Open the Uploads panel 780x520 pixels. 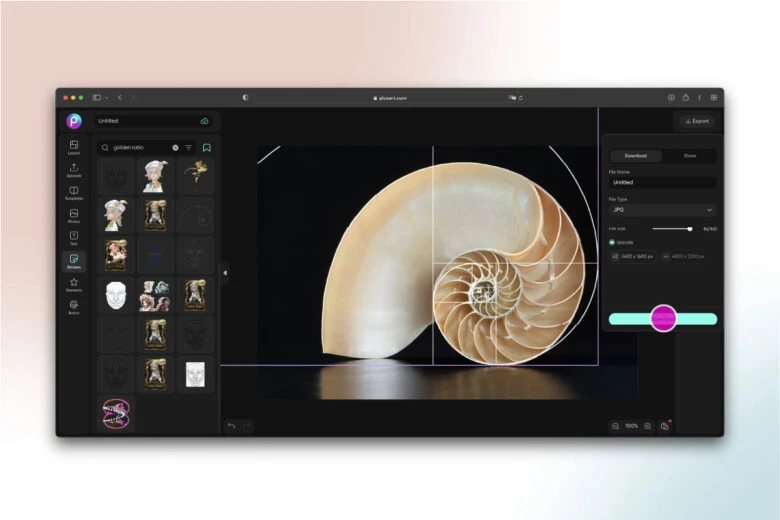74,170
